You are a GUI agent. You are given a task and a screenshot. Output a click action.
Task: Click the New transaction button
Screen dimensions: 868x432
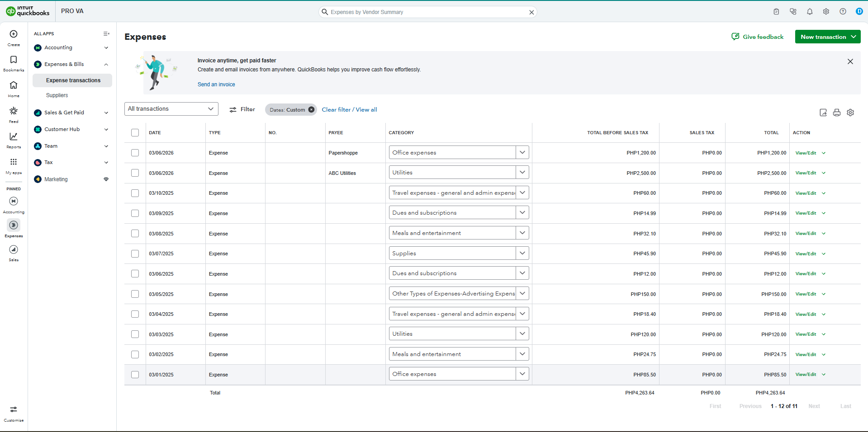[827, 37]
